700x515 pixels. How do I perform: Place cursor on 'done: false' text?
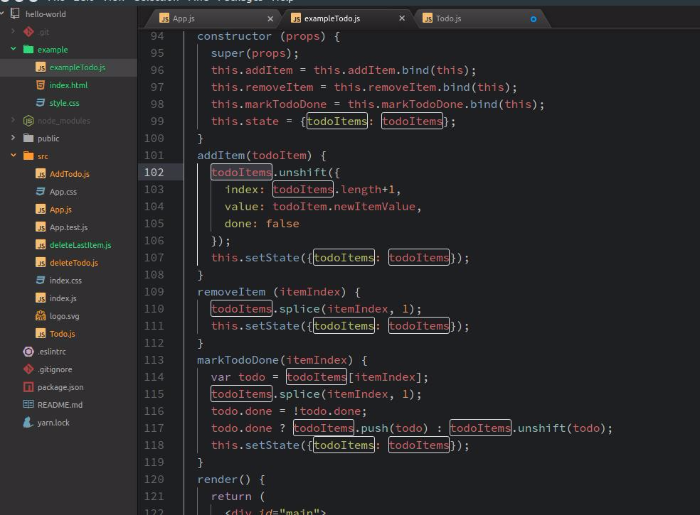262,224
